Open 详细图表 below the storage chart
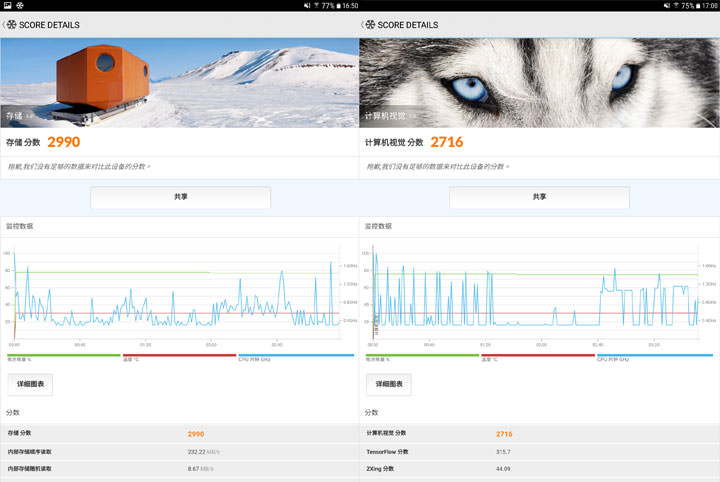Viewport: 720px width, 482px height. coord(30,384)
